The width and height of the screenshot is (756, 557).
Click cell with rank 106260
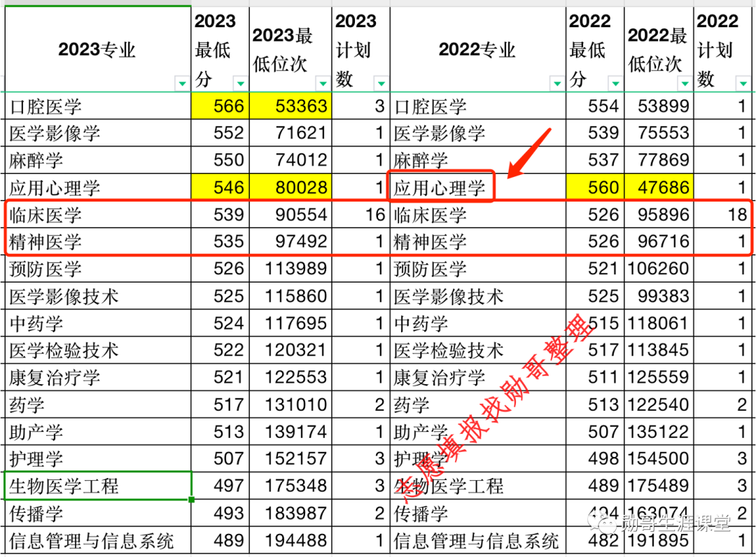(x=659, y=269)
